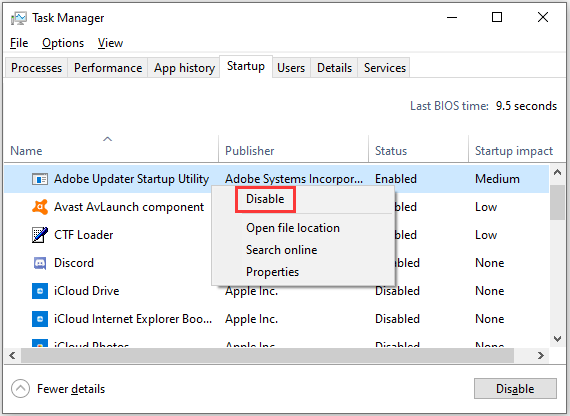Viewport: 570px width, 416px height.
Task: Select the CTF Loader row
Action: [277, 235]
